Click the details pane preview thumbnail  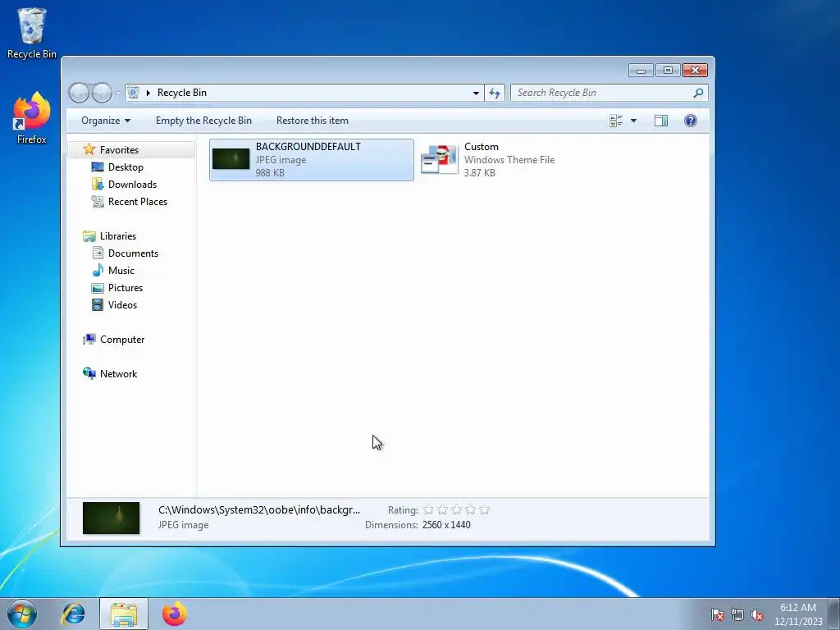(111, 518)
